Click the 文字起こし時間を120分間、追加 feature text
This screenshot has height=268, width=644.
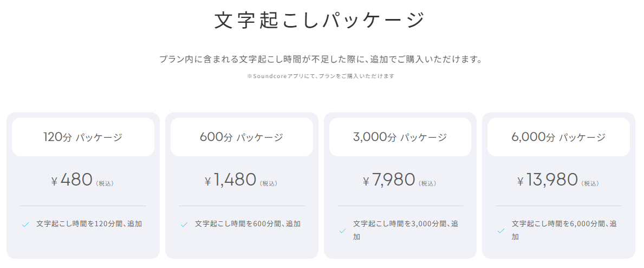(89, 224)
